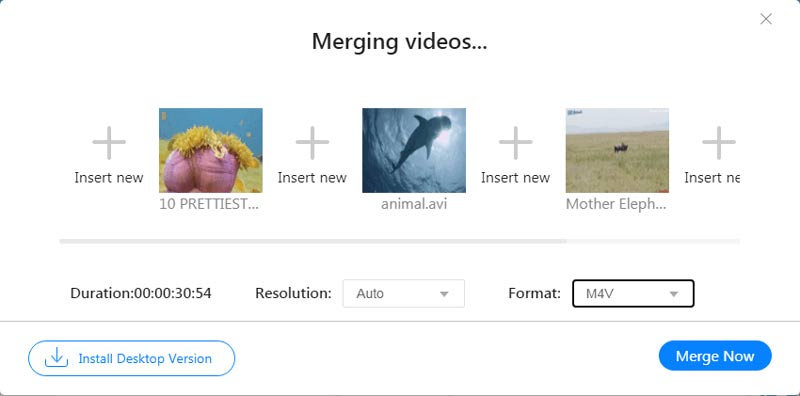Click the animal.avi file name label
This screenshot has height=396, width=800.
tap(414, 204)
